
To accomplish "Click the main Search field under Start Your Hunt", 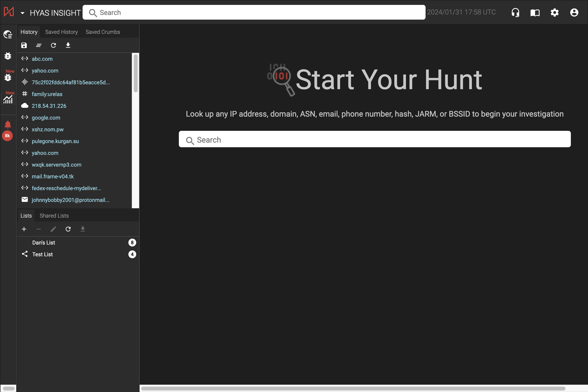I will (375, 139).
